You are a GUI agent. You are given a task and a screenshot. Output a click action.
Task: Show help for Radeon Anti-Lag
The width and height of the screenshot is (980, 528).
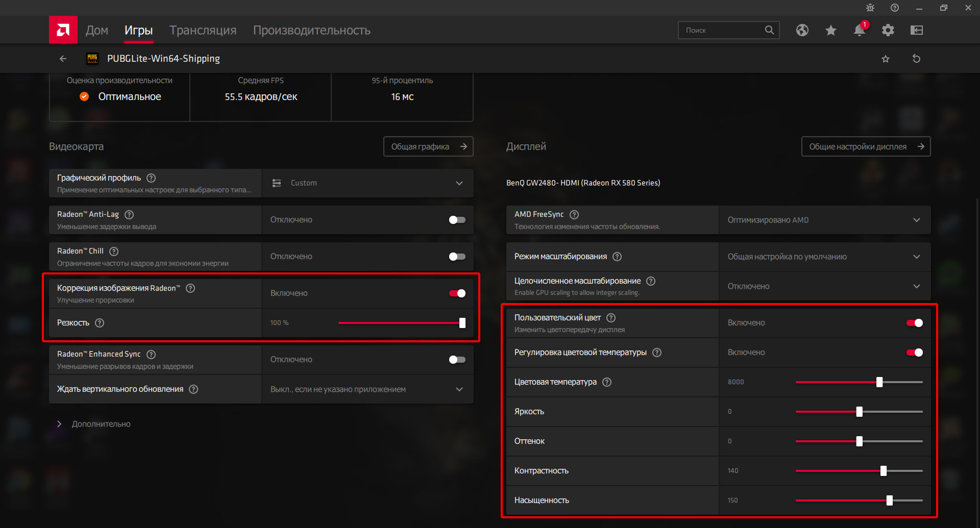click(129, 215)
